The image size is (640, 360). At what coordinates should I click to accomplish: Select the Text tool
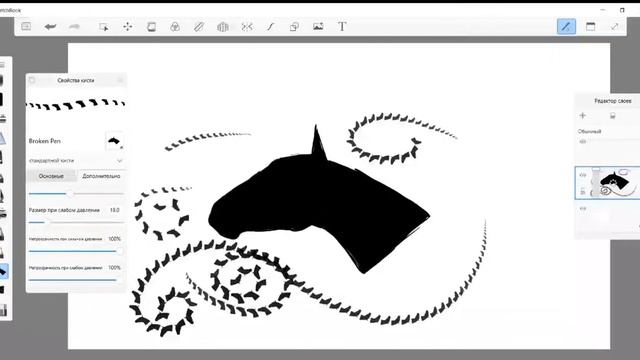342,27
